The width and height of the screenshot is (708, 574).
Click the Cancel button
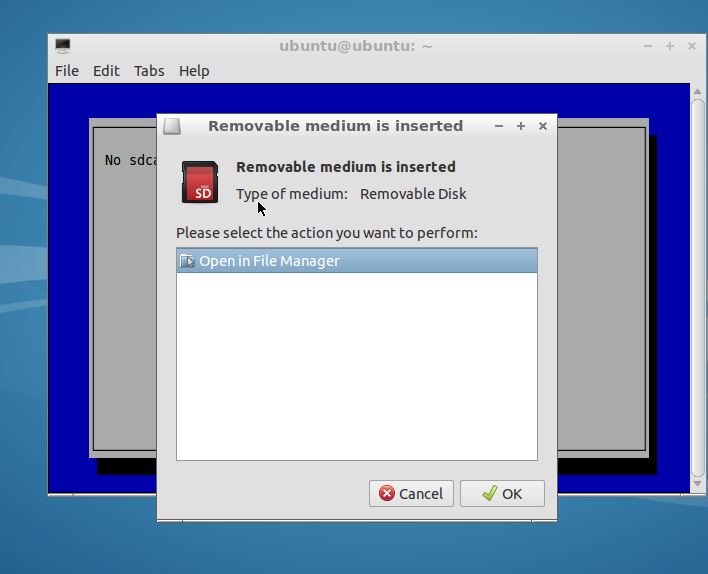pyautogui.click(x=411, y=494)
